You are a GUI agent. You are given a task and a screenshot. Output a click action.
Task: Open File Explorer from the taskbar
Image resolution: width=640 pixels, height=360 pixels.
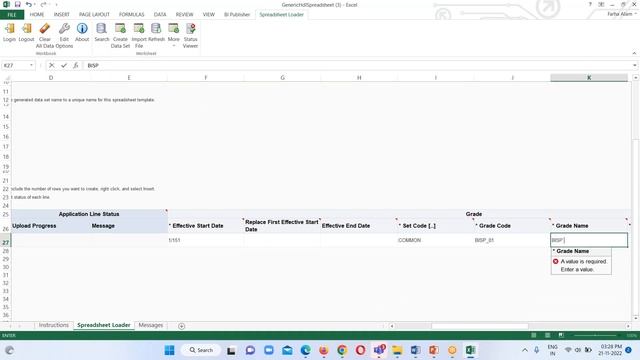[397, 350]
